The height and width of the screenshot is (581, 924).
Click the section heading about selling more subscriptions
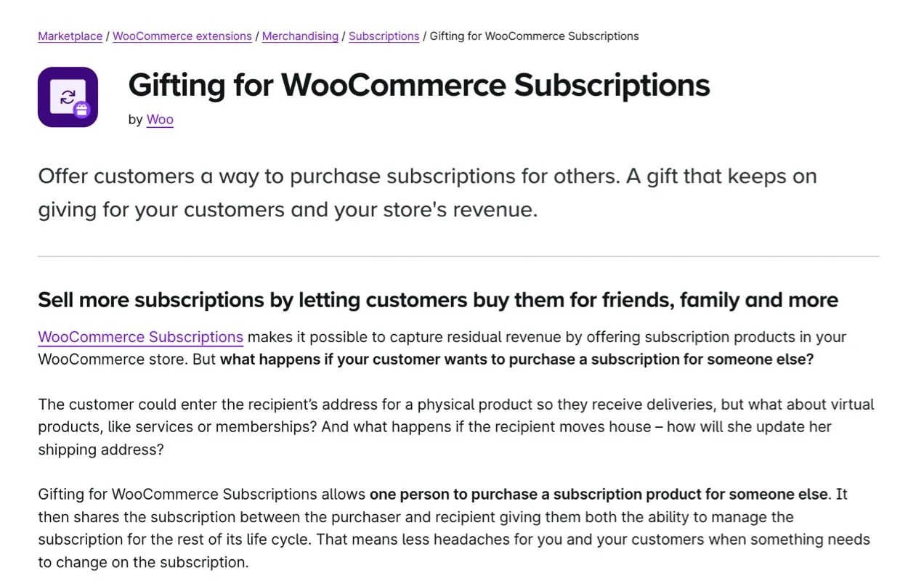click(438, 299)
